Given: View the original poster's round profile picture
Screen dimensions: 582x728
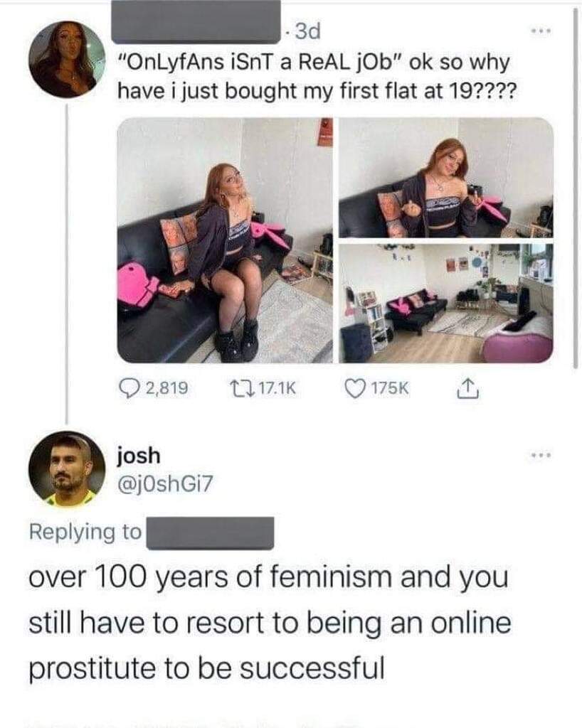Looking at the screenshot, I should (x=67, y=60).
